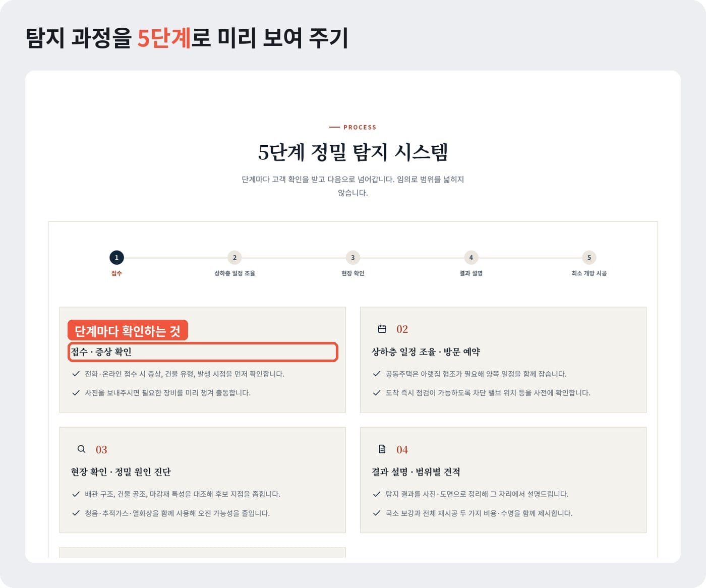Screen dimensions: 706x588
Task: Click the 상하층 일정 조율 step label
Action: 234,273
